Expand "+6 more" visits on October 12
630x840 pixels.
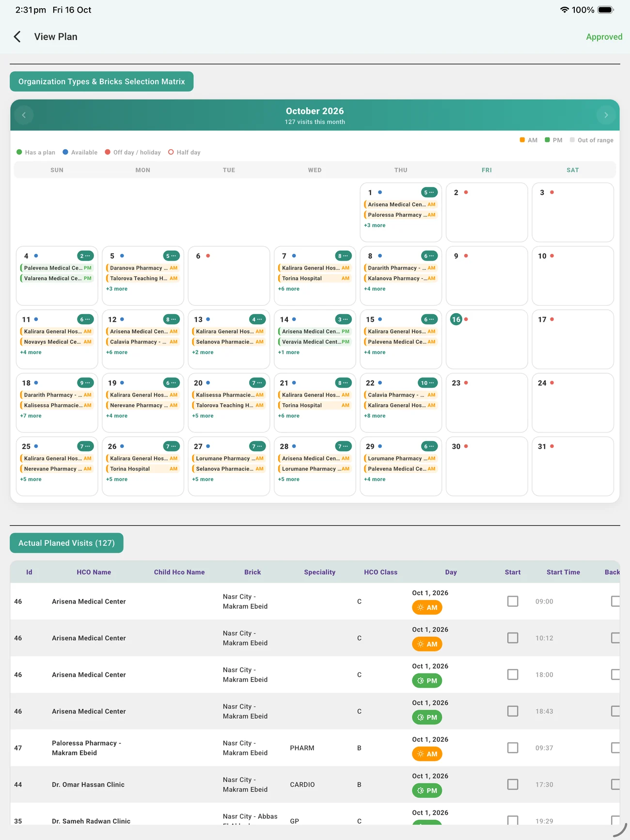click(x=117, y=352)
